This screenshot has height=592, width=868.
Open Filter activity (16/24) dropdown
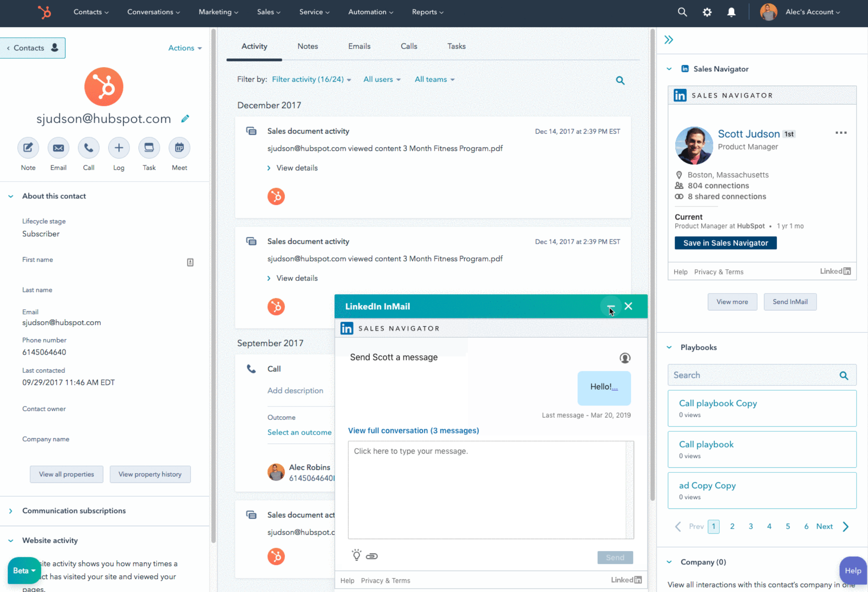312,79
